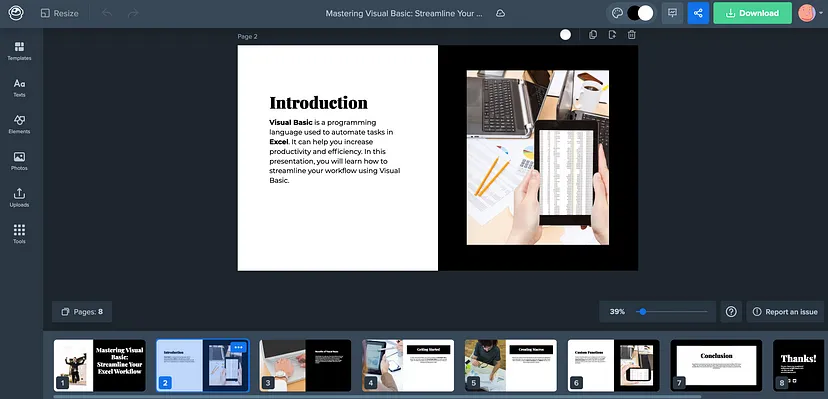Click the add new page icon

click(x=612, y=35)
